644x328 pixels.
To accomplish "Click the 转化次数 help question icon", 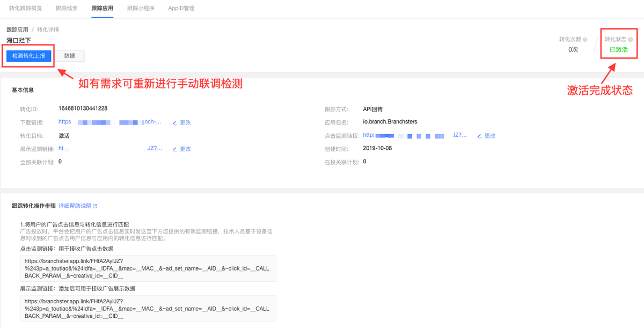I will [585, 39].
